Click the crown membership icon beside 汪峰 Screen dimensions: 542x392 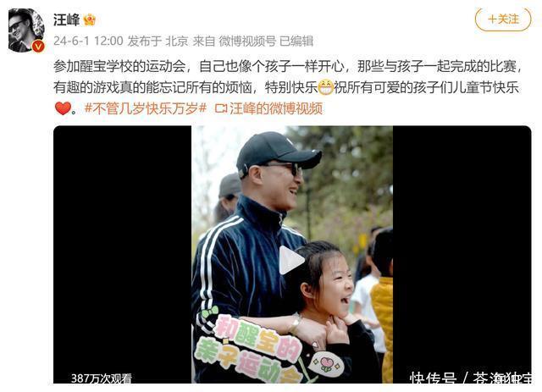click(x=89, y=19)
